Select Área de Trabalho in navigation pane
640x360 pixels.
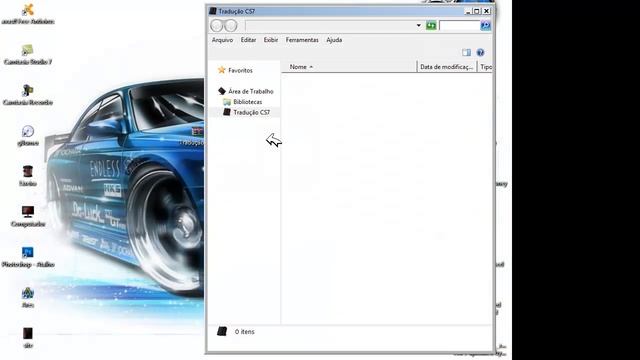pyautogui.click(x=251, y=91)
